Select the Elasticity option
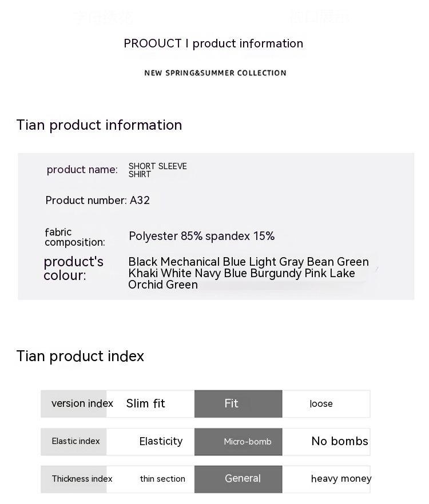The height and width of the screenshot is (504, 429). pyautogui.click(x=161, y=441)
